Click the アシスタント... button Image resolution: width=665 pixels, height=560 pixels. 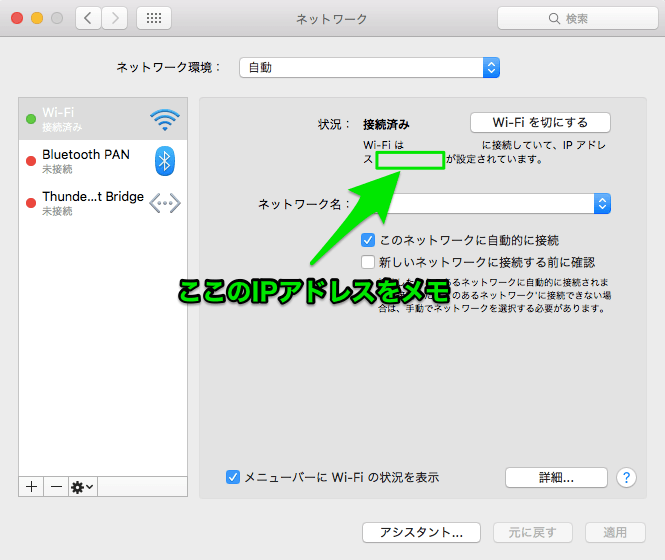(421, 532)
